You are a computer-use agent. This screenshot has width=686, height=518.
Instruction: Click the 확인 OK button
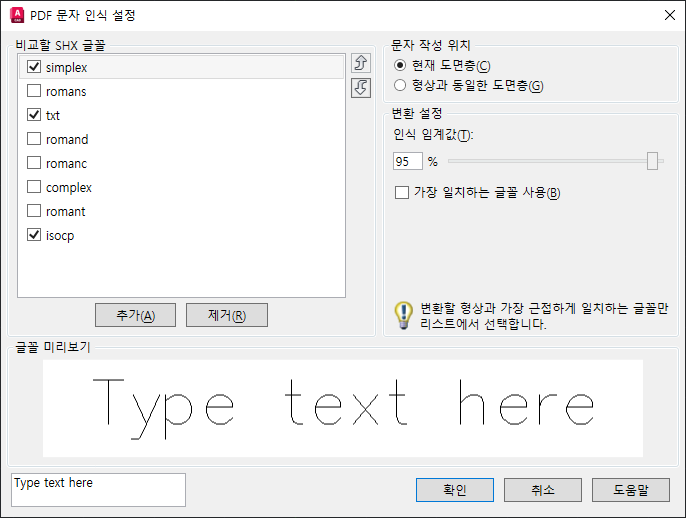click(455, 490)
